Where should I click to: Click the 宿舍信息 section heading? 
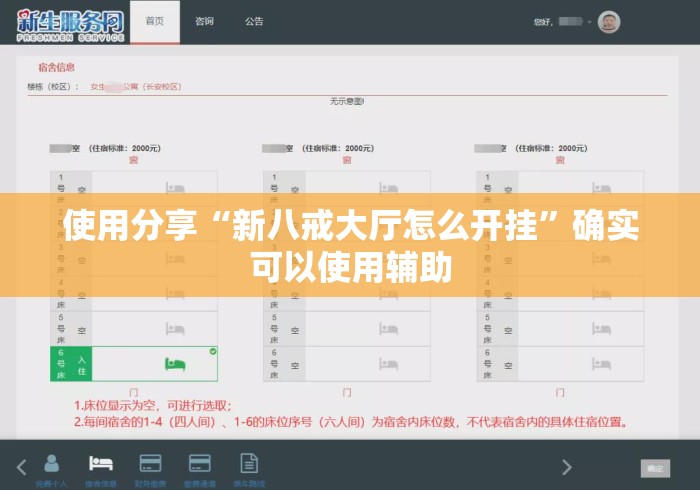click(56, 67)
